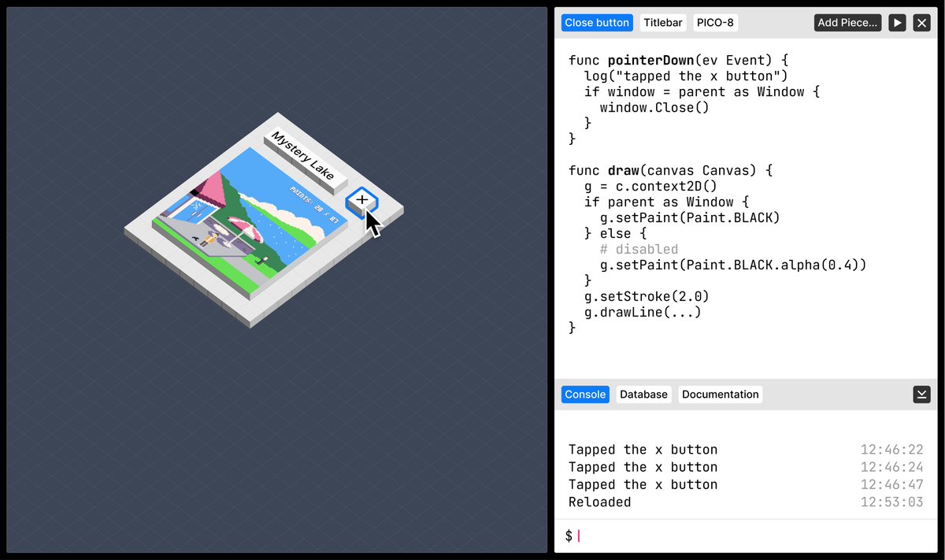The image size is (945, 560).
Task: Click the g.setPaint(Paint.BLACK.alpha(0.4)) line
Action: point(733,265)
